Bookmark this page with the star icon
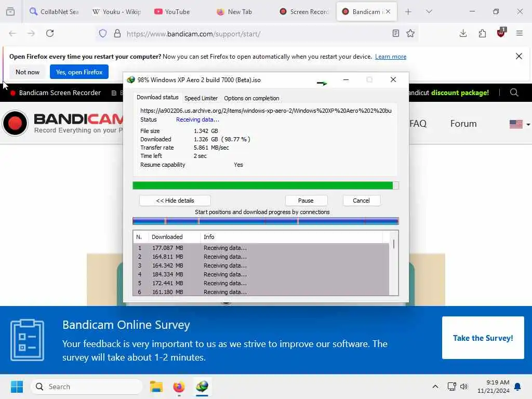This screenshot has height=399, width=532. 410,33
